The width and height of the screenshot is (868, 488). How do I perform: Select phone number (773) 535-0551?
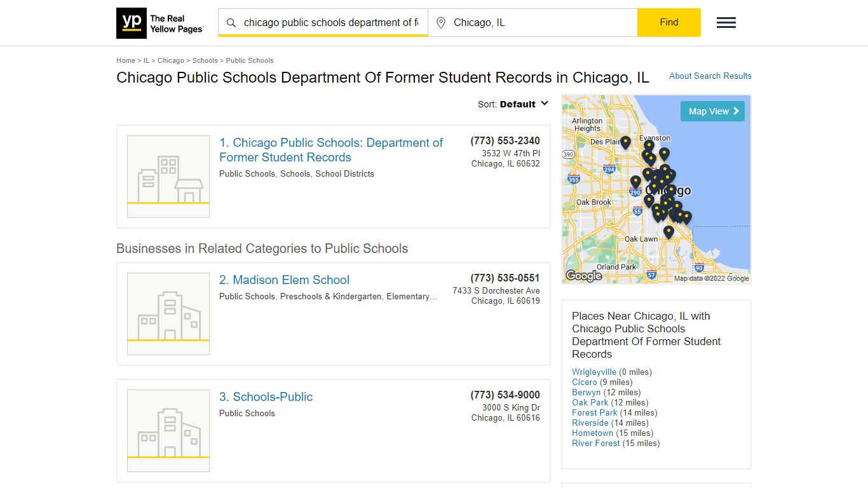tap(505, 278)
